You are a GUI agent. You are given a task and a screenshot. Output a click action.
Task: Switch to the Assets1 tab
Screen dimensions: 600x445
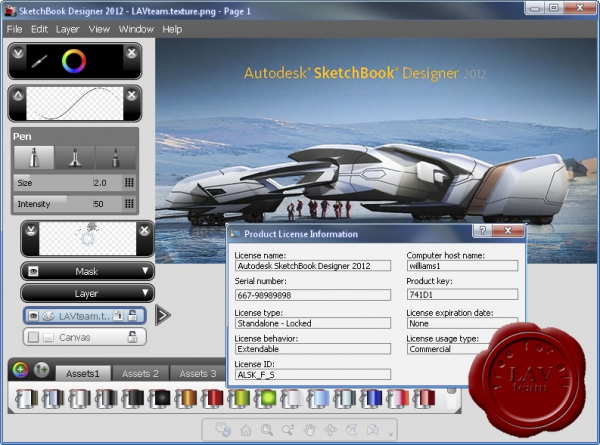[x=83, y=373]
